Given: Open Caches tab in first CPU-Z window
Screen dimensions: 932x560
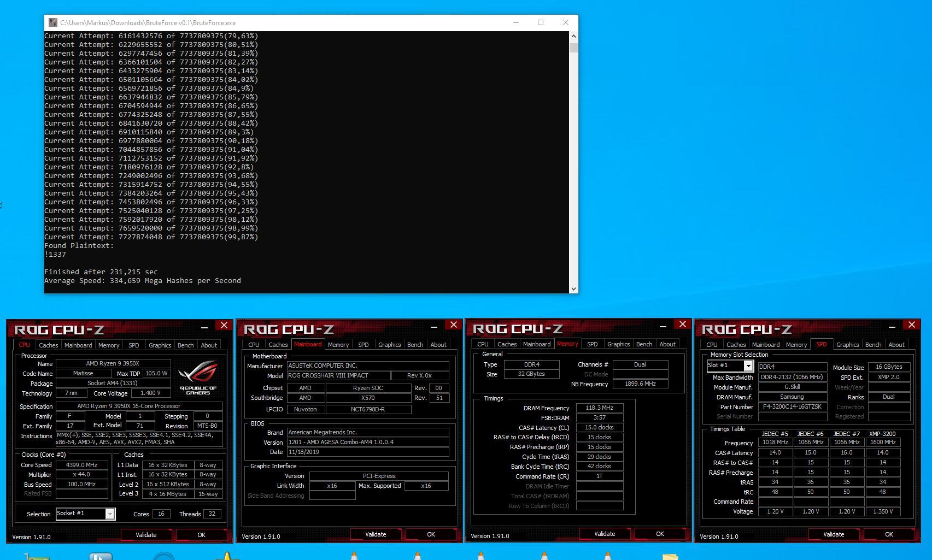Looking at the screenshot, I should (48, 345).
